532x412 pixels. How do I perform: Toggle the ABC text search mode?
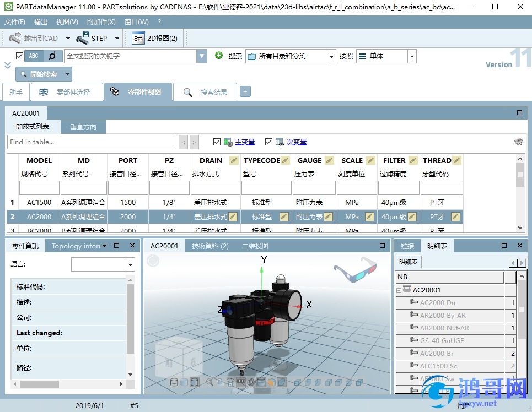(x=34, y=56)
